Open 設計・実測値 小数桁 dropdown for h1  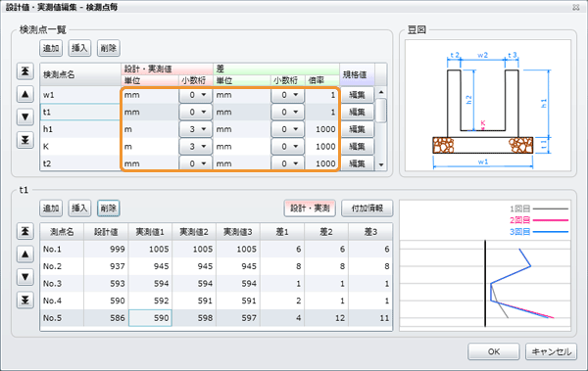click(196, 129)
